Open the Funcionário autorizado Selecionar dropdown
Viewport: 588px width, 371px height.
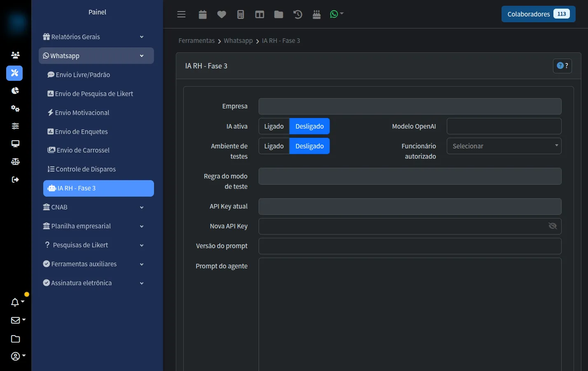point(504,146)
